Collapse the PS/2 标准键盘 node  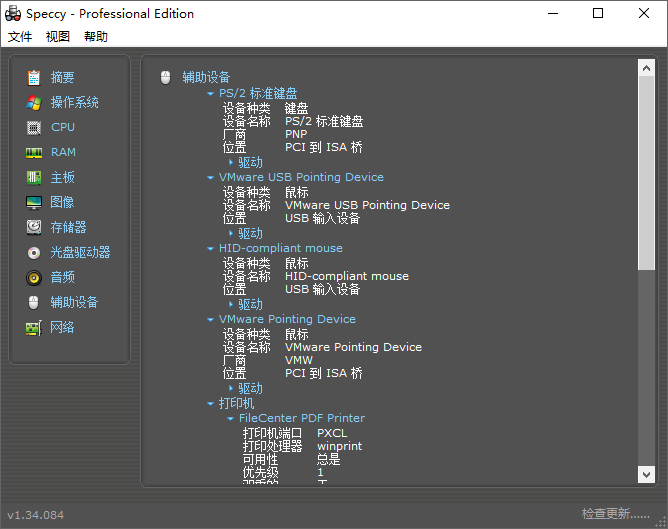click(x=210, y=94)
